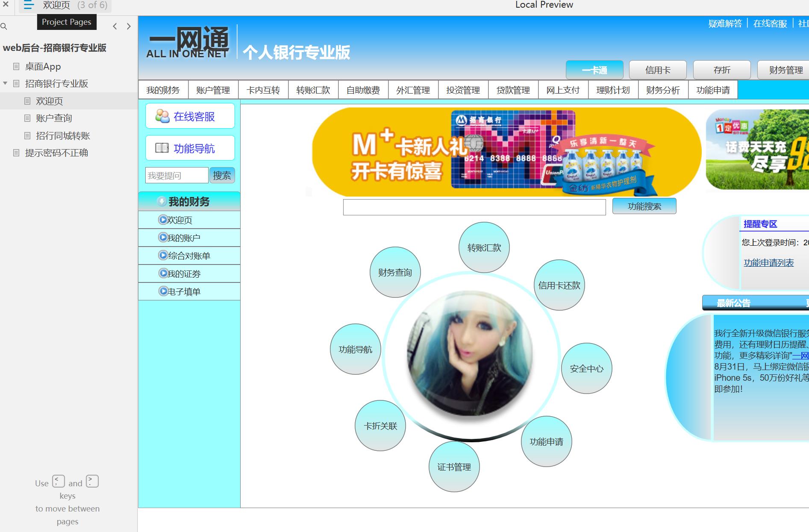Select 综合对账单 in the left menu
The image size is (809, 532).
[189, 256]
